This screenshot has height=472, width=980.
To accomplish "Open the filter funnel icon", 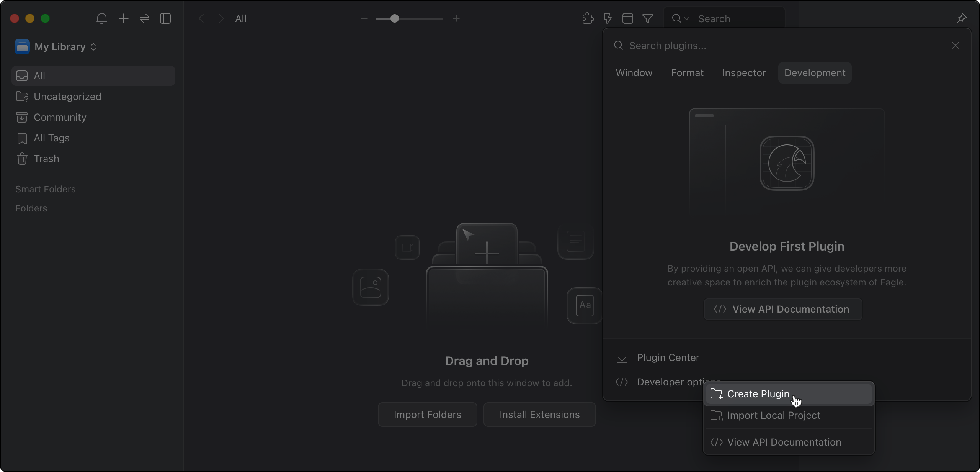I will click(x=647, y=18).
